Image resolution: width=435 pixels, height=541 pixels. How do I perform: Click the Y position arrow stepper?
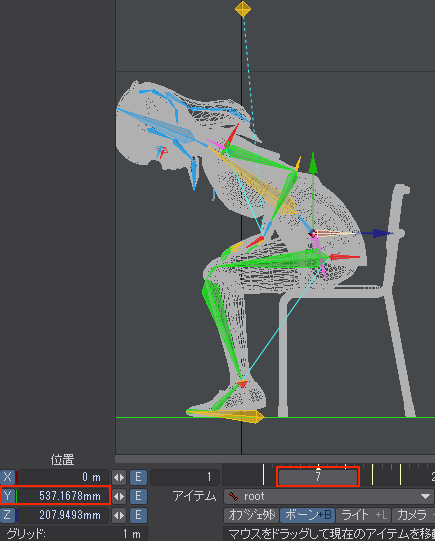coord(119,496)
